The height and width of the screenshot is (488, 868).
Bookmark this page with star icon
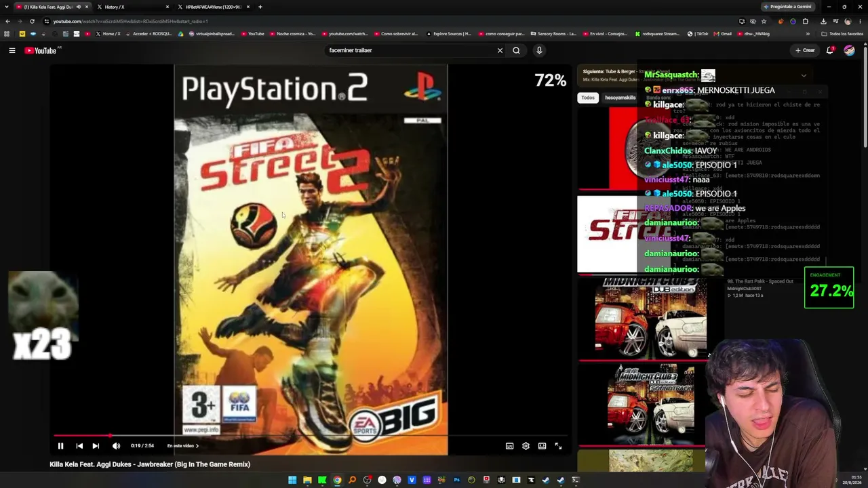tap(764, 21)
